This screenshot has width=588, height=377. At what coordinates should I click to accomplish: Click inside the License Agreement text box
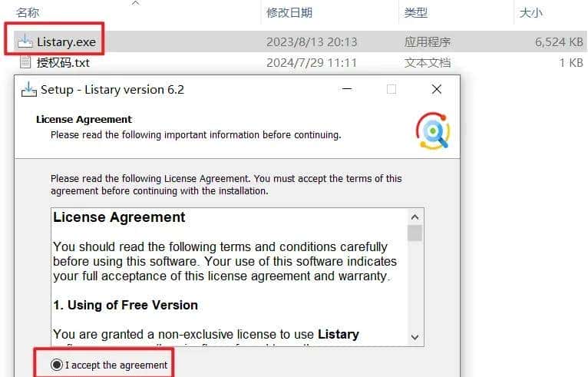tap(229, 276)
